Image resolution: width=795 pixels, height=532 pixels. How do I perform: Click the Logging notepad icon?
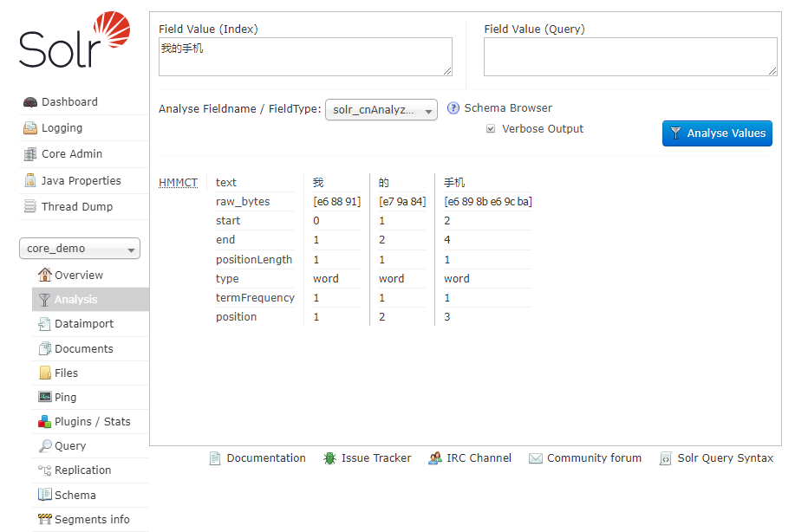coord(30,128)
